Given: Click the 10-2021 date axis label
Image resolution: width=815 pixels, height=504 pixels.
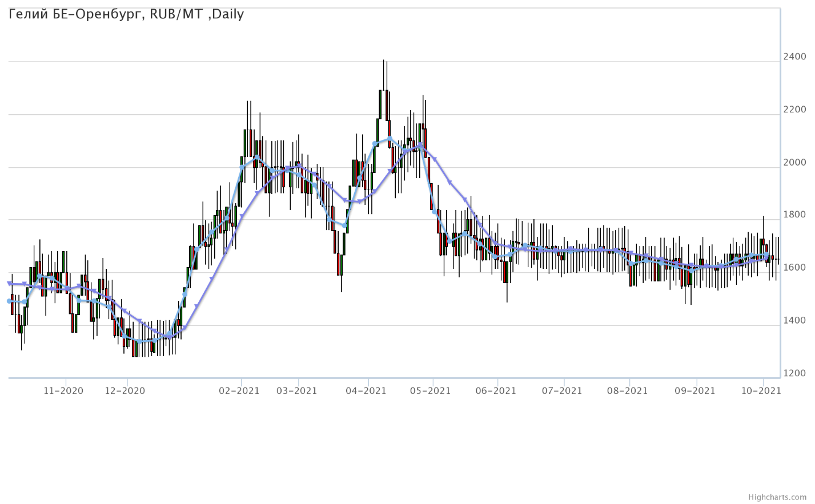Looking at the screenshot, I should tap(761, 391).
